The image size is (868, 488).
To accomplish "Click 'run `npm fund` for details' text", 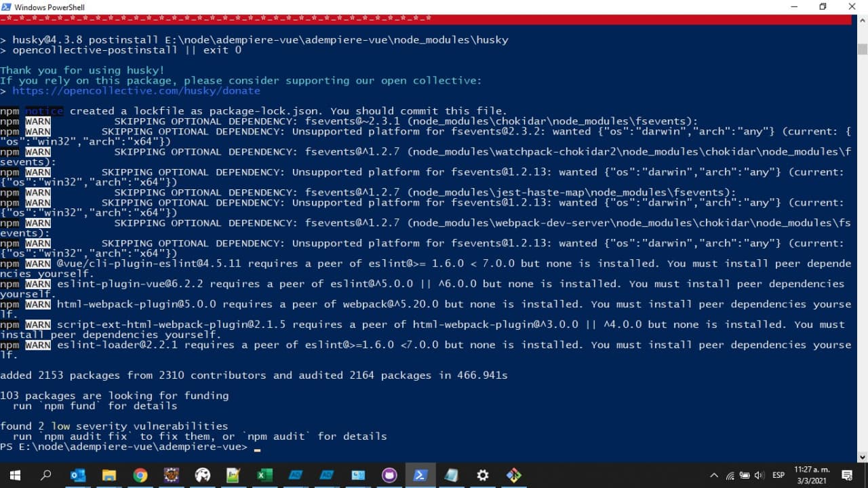I will pyautogui.click(x=95, y=406).
